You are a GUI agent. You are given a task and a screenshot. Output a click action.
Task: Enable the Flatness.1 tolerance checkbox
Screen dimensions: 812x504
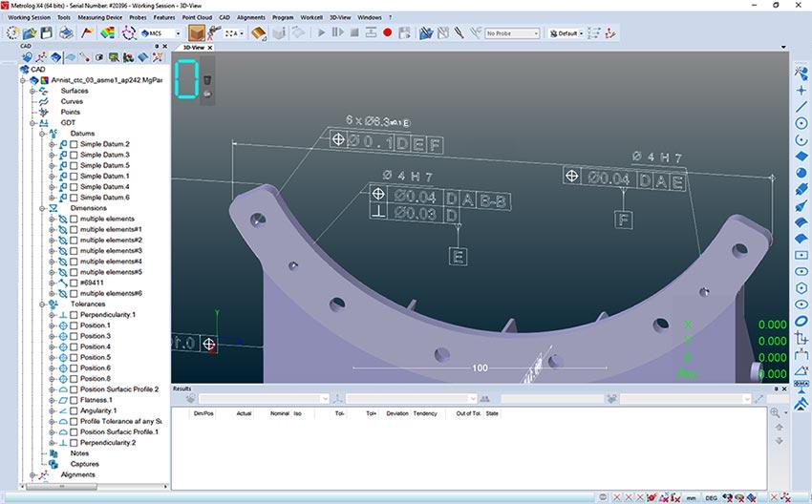point(75,400)
